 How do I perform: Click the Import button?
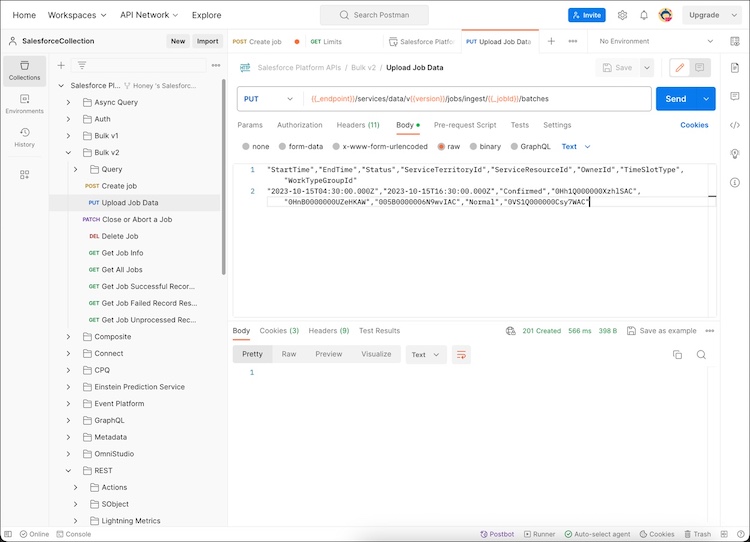pos(208,41)
